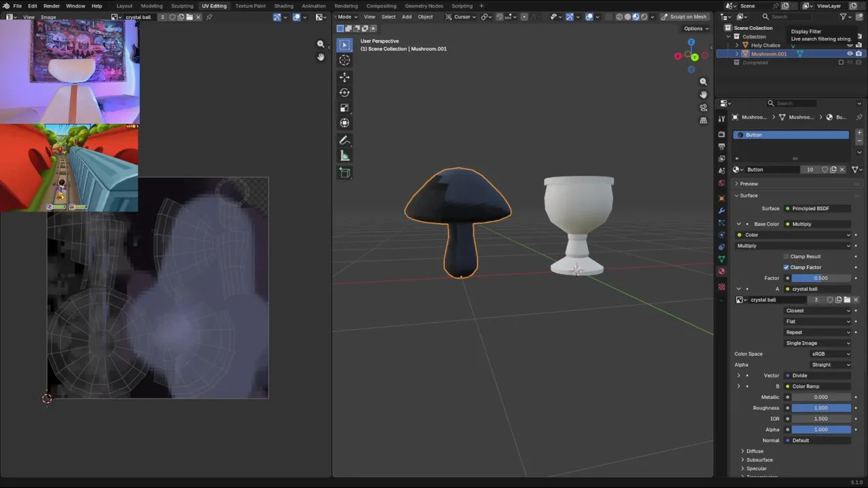Screen dimensions: 868x488
Task: Toggle pin on properties editor context
Action: tap(859, 117)
